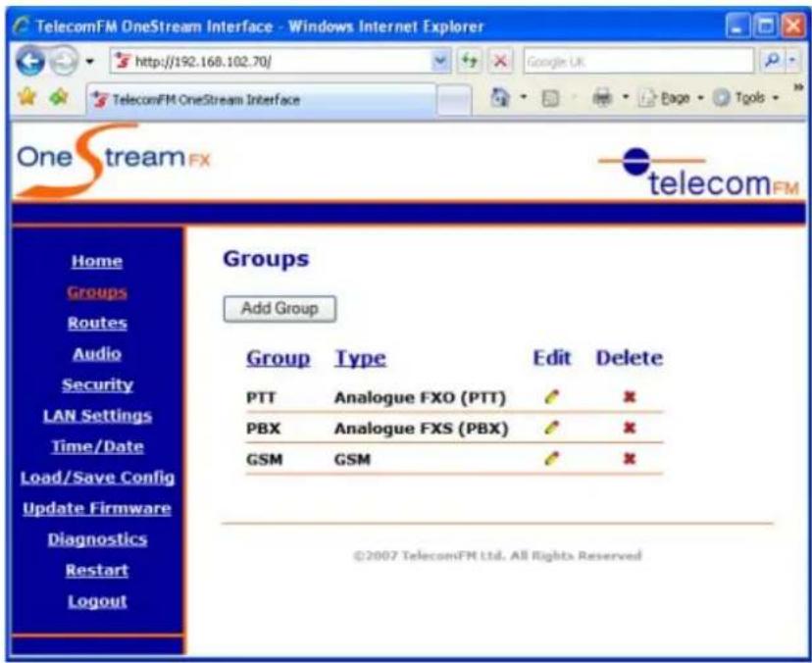Open the Time/Date settings link
The height and width of the screenshot is (663, 812).
97,446
